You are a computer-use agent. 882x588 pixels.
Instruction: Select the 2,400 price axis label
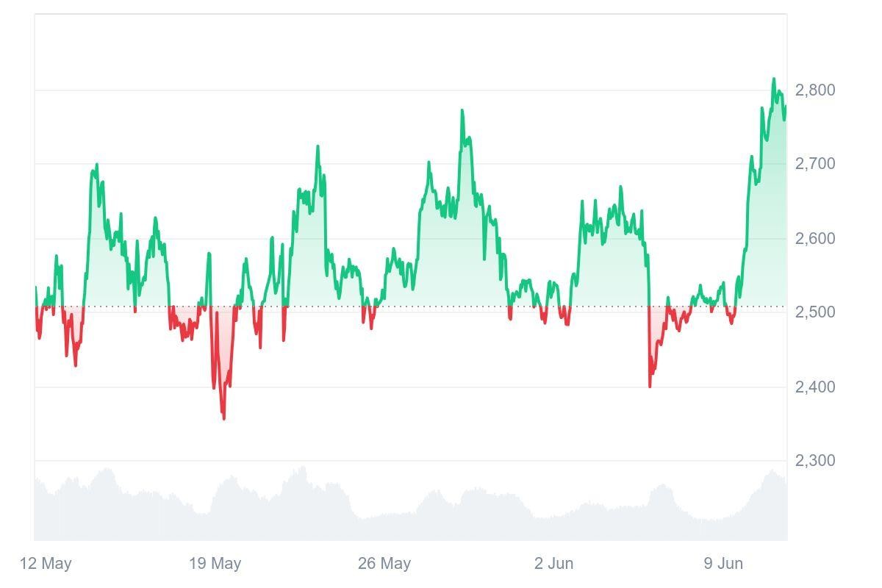point(815,387)
